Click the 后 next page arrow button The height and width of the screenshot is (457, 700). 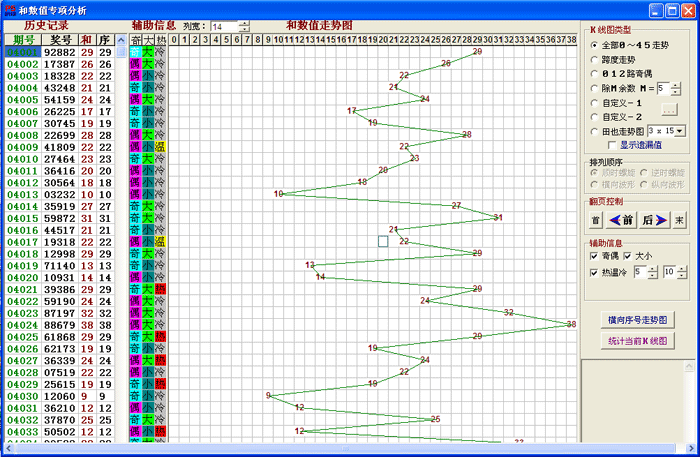tap(653, 220)
